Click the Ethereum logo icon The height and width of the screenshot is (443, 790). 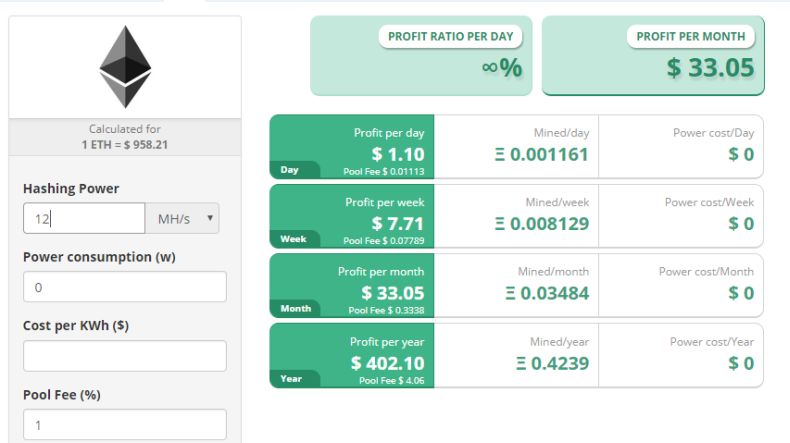click(125, 67)
